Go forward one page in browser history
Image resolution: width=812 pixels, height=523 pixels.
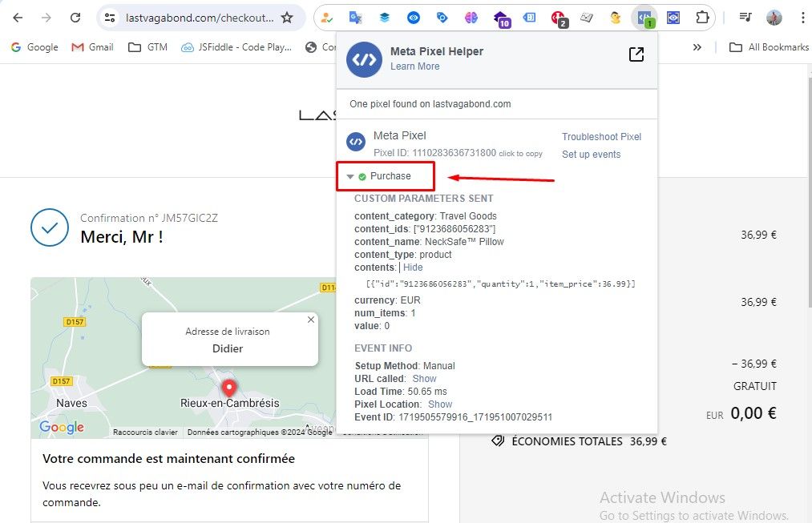(x=46, y=18)
